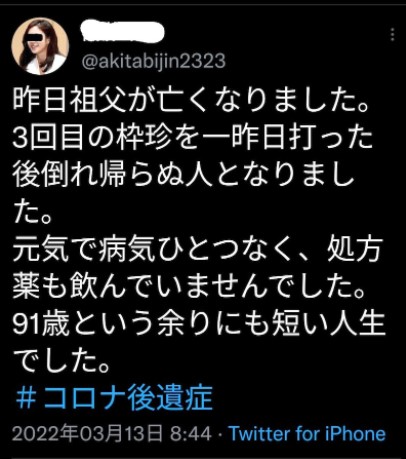This screenshot has width=406, height=459.
Task: Select the word iPhone in source label
Action: pyautogui.click(x=355, y=434)
